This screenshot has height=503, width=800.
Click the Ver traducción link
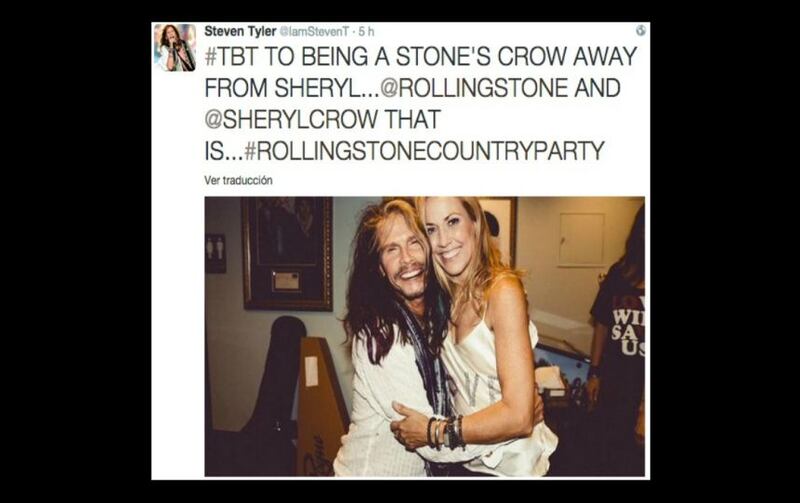pos(238,180)
